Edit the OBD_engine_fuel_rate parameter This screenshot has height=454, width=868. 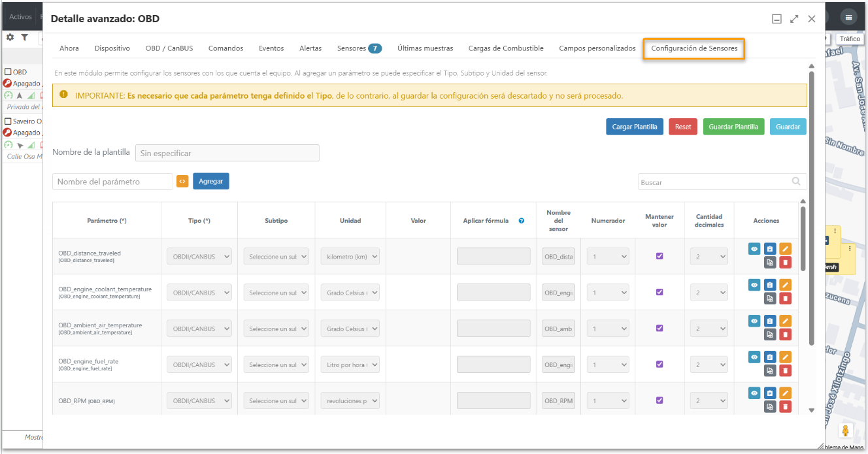[x=786, y=357]
